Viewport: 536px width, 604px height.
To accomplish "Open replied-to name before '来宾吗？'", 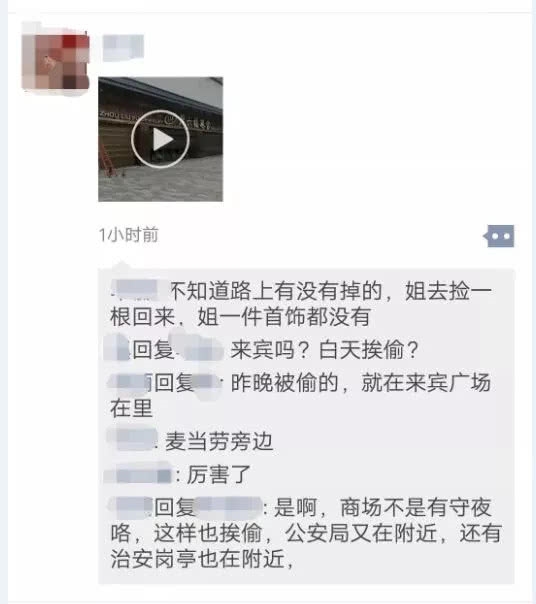I will pos(200,351).
